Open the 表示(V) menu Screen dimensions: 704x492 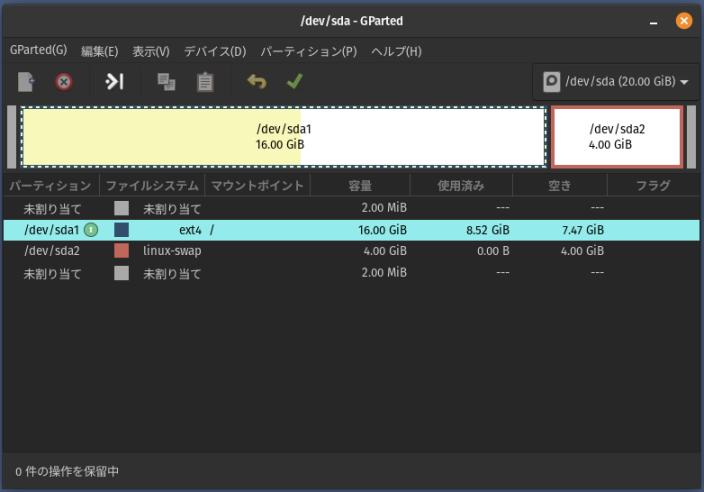tap(151, 51)
